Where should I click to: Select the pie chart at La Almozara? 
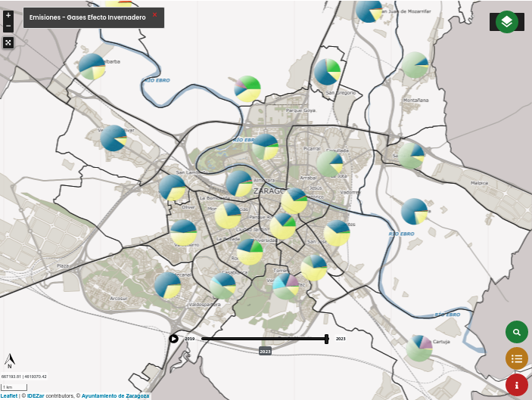(x=239, y=184)
